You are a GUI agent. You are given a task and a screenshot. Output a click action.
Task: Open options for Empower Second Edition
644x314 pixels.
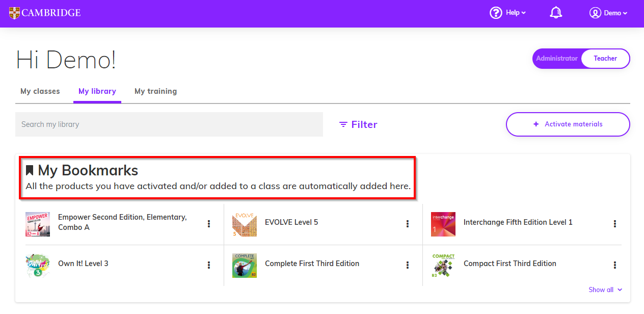(209, 224)
